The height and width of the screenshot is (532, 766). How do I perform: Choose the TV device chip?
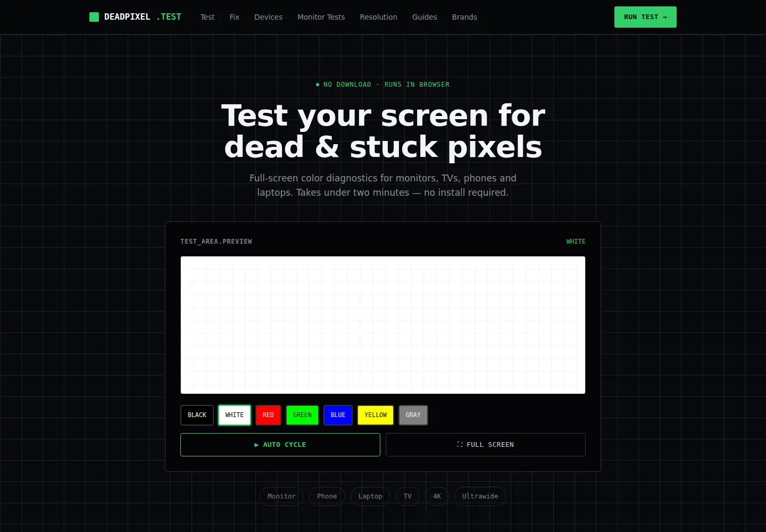click(407, 496)
